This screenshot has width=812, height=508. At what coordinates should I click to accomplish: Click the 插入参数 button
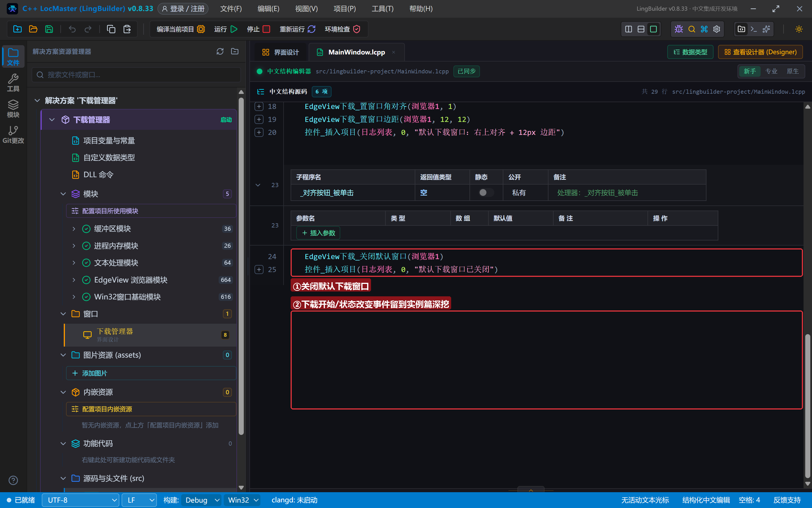tap(318, 233)
